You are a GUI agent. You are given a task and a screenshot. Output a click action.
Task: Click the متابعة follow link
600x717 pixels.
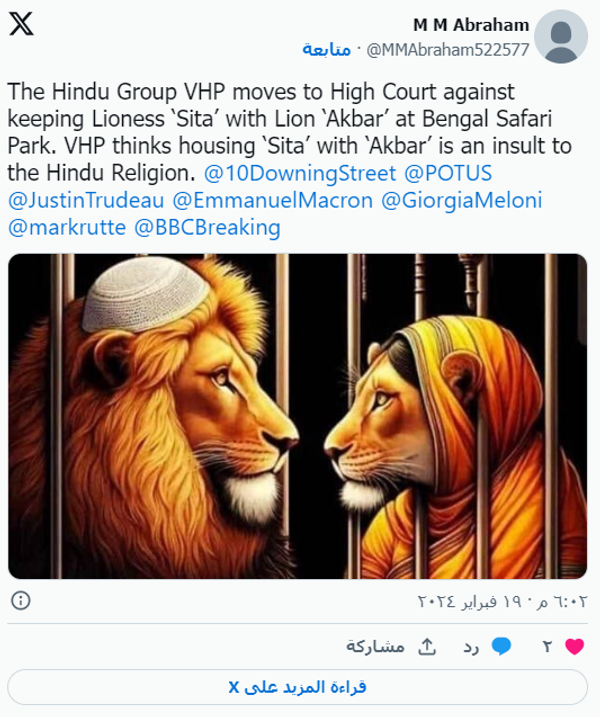tap(326, 49)
